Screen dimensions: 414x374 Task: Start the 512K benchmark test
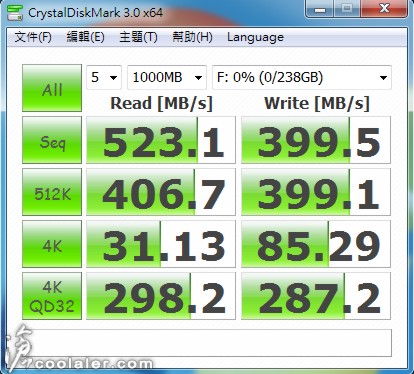[52, 192]
